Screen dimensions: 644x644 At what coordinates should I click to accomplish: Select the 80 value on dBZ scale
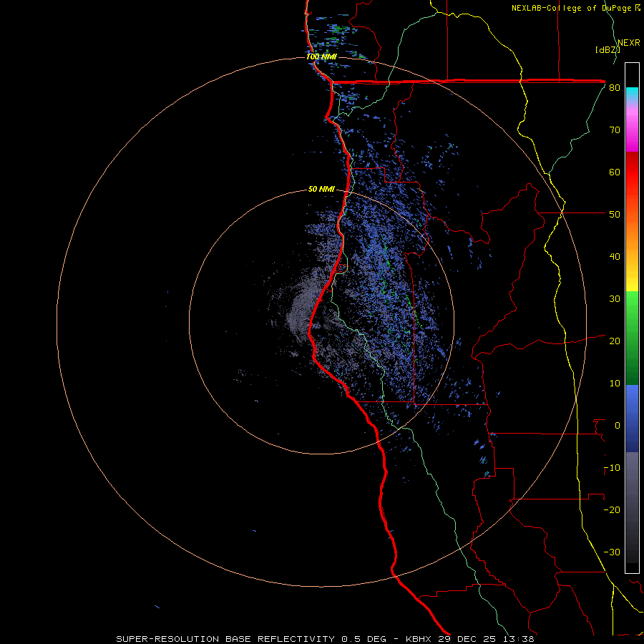tap(615, 88)
